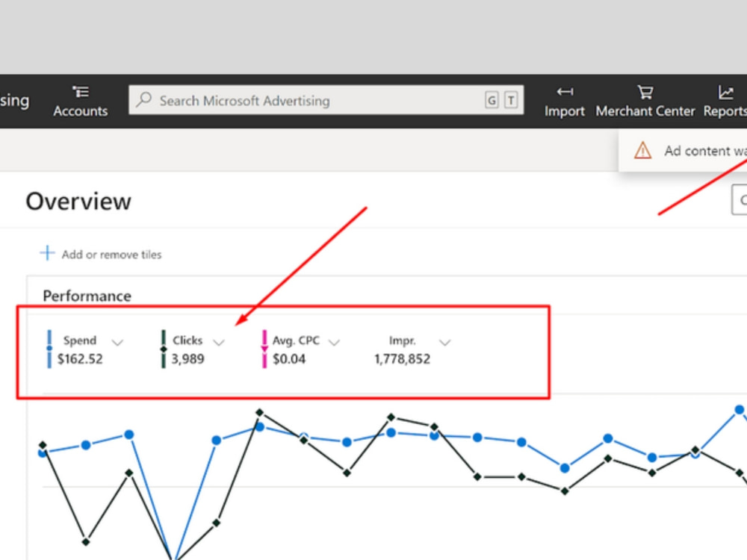Open Merchant Center cart icon

645,91
